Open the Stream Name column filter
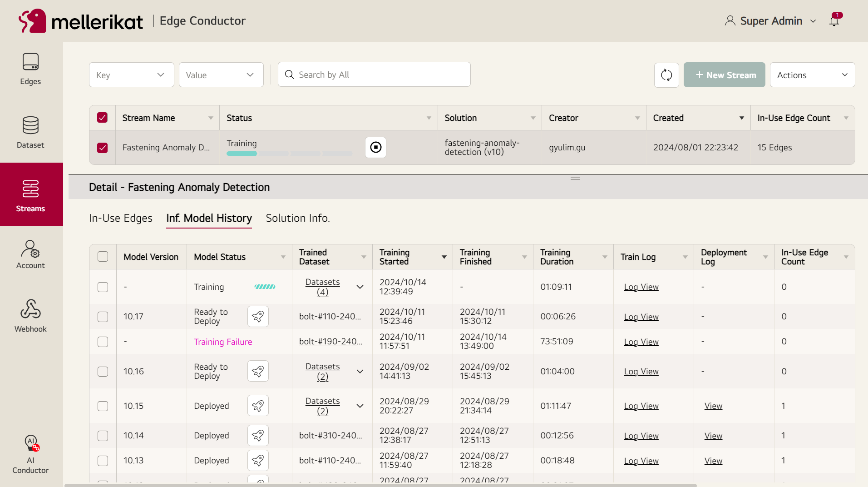 (211, 118)
